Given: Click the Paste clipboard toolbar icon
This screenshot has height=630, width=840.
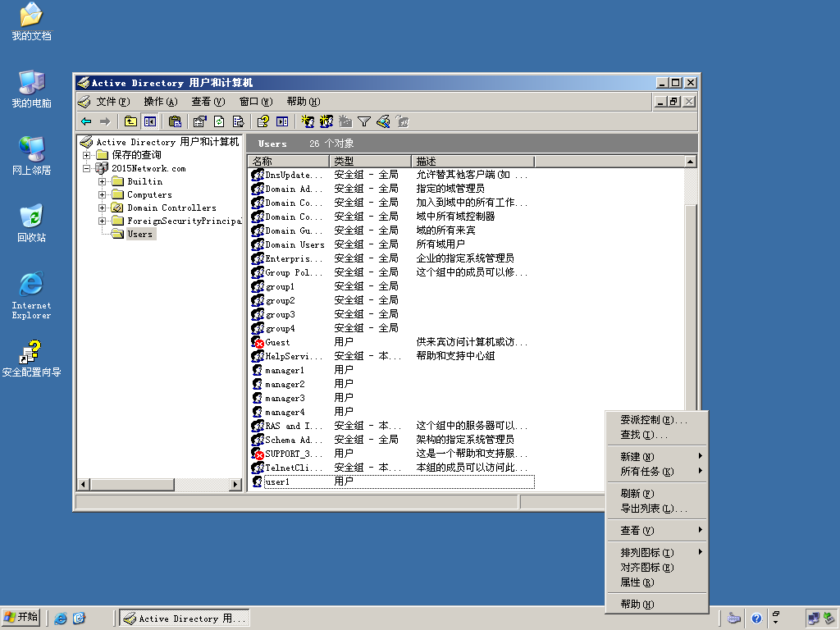Looking at the screenshot, I should (x=175, y=121).
